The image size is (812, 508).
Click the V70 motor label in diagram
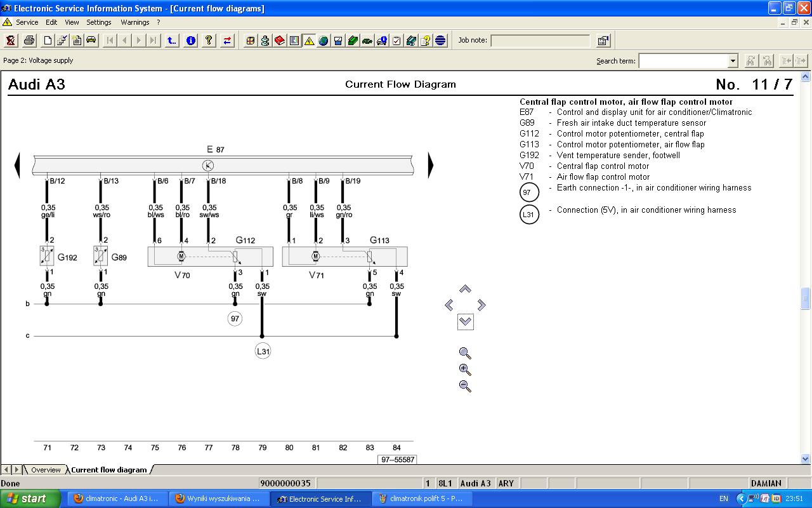click(182, 276)
